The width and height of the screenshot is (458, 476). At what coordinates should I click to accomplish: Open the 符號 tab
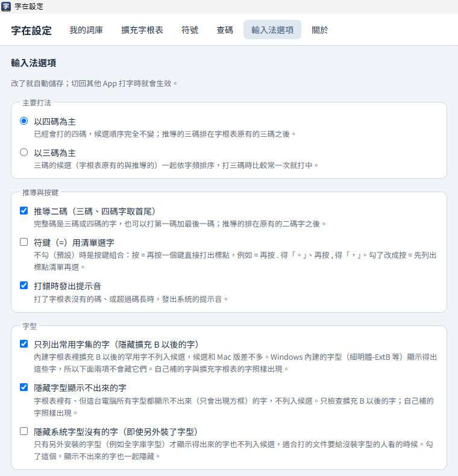click(190, 30)
